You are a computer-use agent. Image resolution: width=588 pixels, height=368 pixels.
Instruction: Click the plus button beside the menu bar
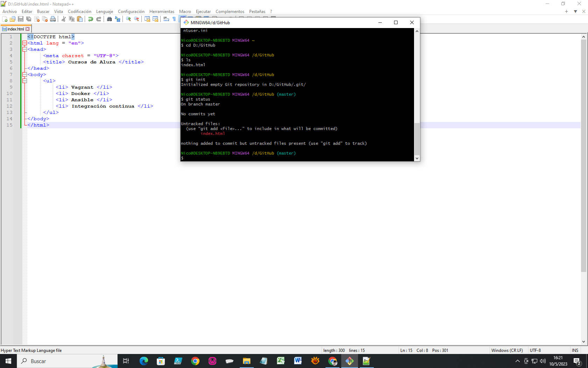click(566, 12)
